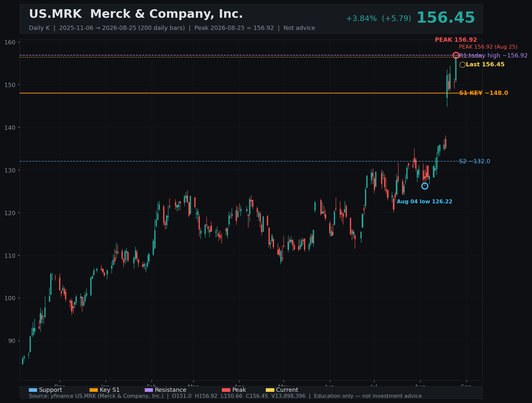Click the PEAK 156.92 (Aug 25) annotation
Image resolution: width=532 pixels, height=403 pixels.
488,47
